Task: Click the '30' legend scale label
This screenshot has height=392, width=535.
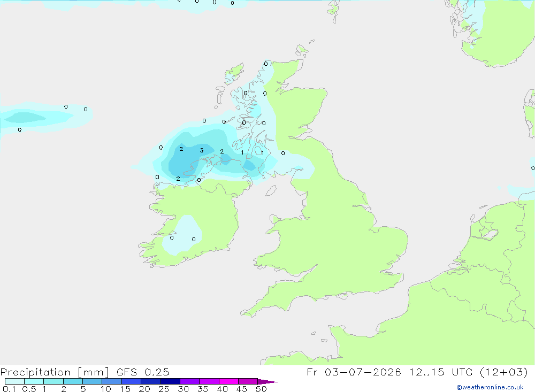Action: coord(183,389)
